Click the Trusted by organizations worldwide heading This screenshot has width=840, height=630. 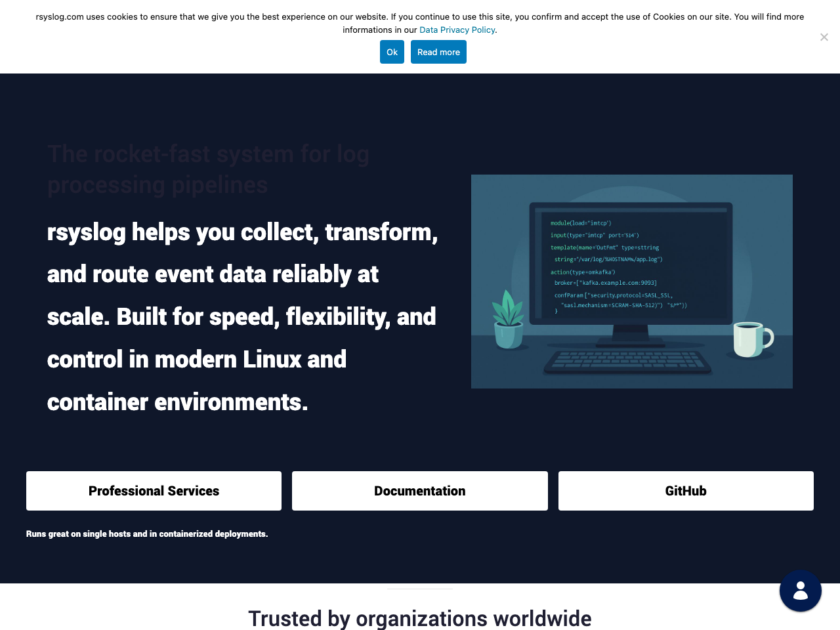[420, 618]
